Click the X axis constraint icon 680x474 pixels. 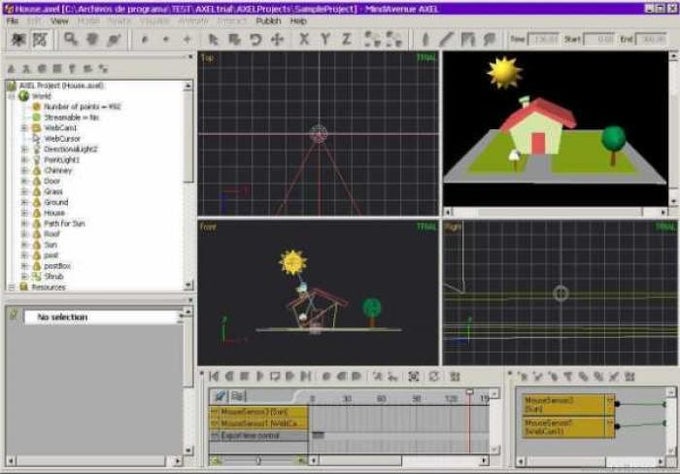tap(304, 39)
